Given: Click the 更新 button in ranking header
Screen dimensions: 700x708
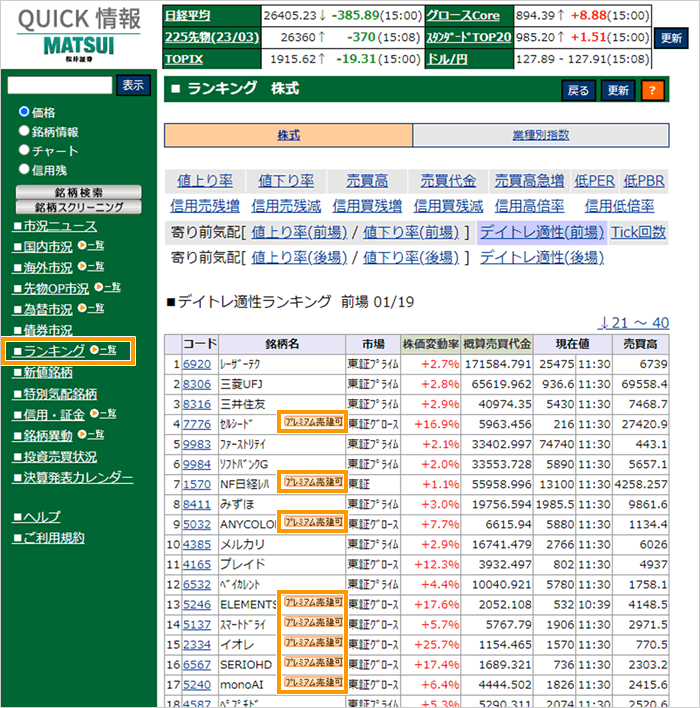Looking at the screenshot, I should click(x=618, y=91).
